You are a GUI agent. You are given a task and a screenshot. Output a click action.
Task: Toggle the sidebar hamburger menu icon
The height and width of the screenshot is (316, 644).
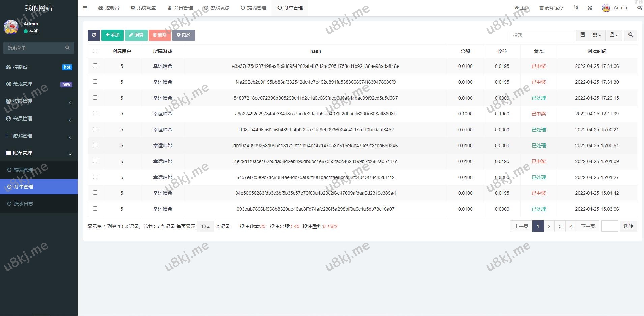(85, 8)
